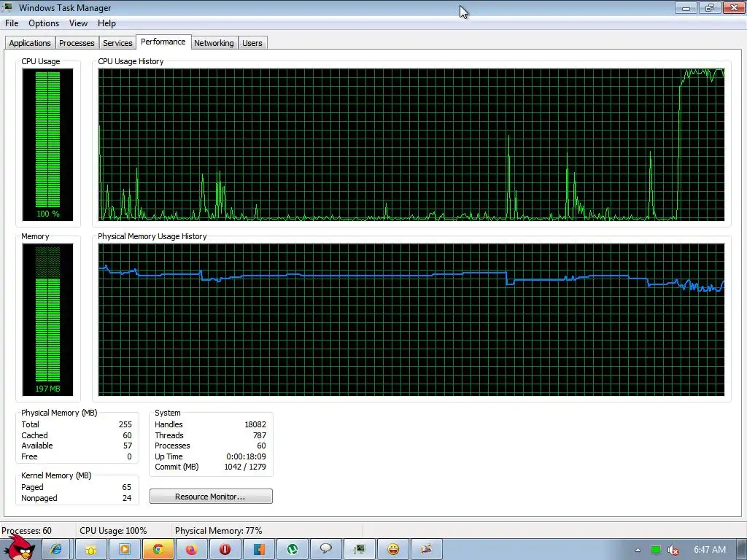The image size is (747, 560).
Task: Click the Paged kernel memory value 65
Action: (127, 487)
